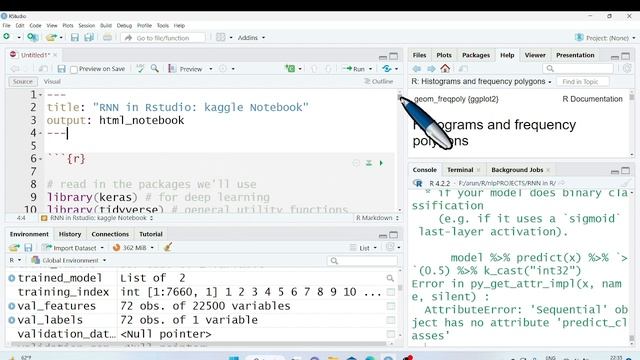Collapse YAML header fold arrow at line 1

41,96
